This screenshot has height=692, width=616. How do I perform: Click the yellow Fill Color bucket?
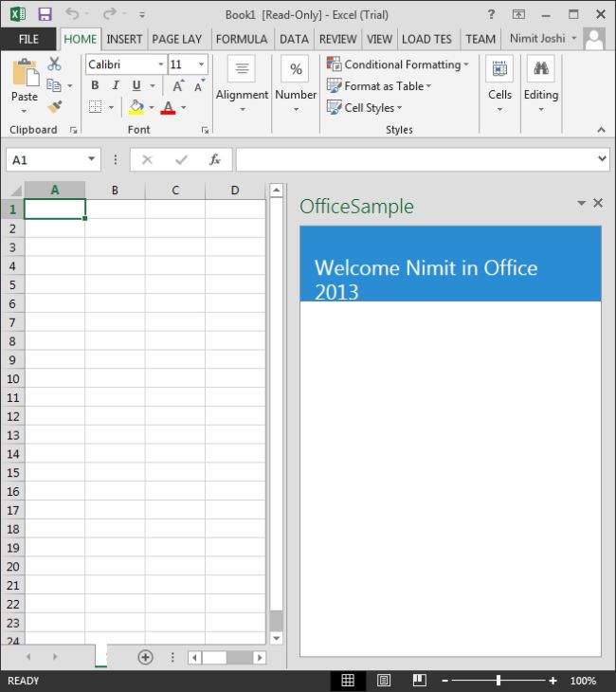(x=136, y=107)
